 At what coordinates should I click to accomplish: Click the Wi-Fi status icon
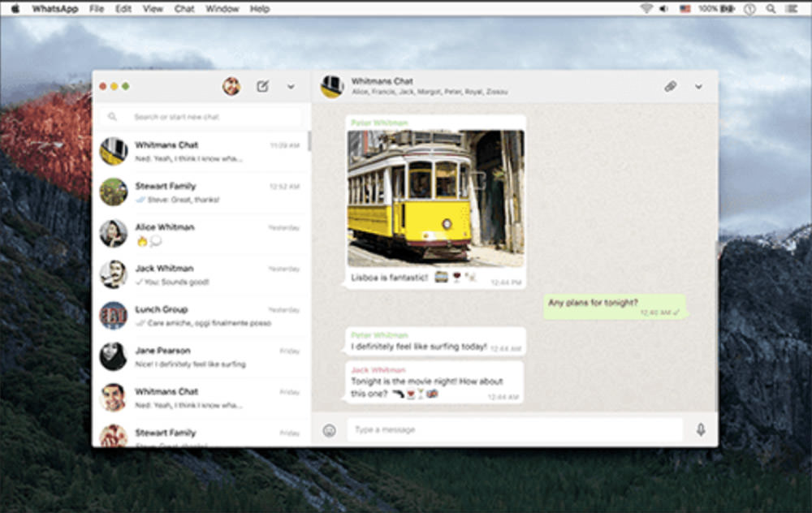pyautogui.click(x=646, y=9)
